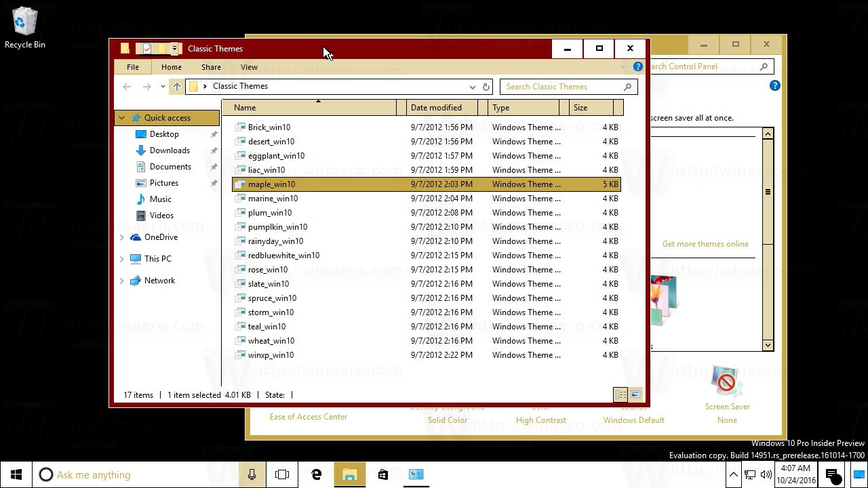Click the Brick_win10 theme file icon
The width and height of the screenshot is (868, 488).
(240, 127)
